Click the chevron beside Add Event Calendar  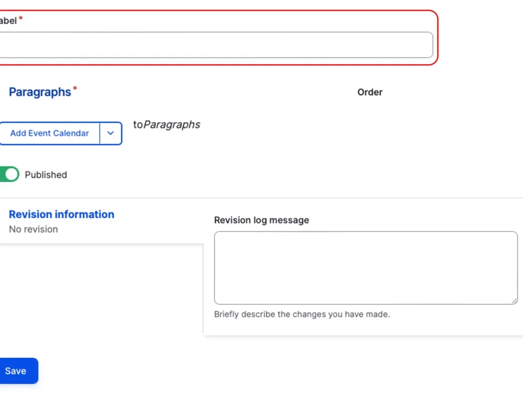click(x=110, y=134)
